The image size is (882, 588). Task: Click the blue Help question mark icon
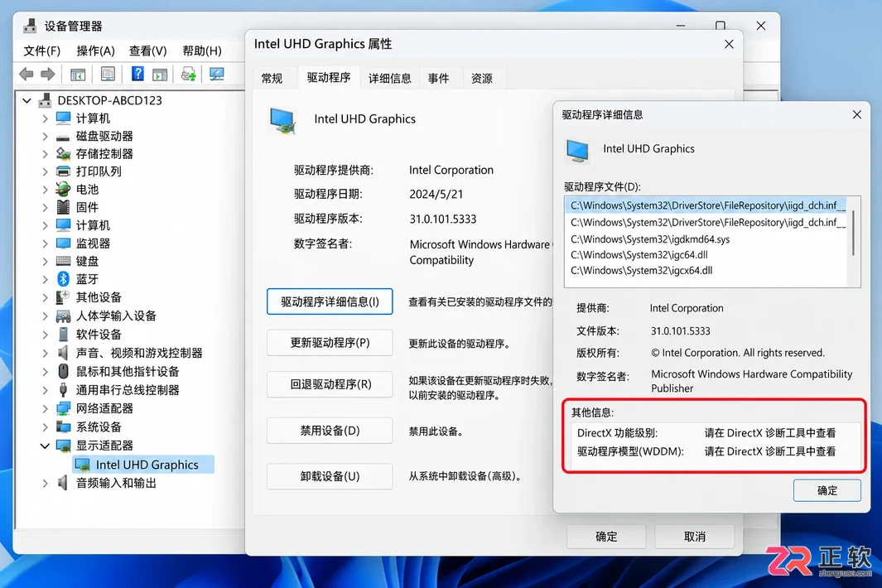[137, 73]
